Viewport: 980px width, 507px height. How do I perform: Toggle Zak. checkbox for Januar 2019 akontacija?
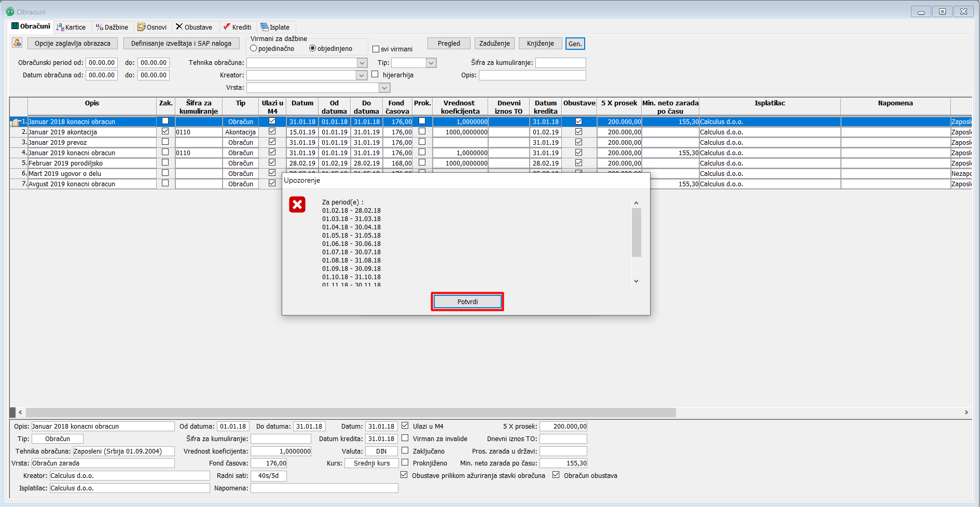165,131
